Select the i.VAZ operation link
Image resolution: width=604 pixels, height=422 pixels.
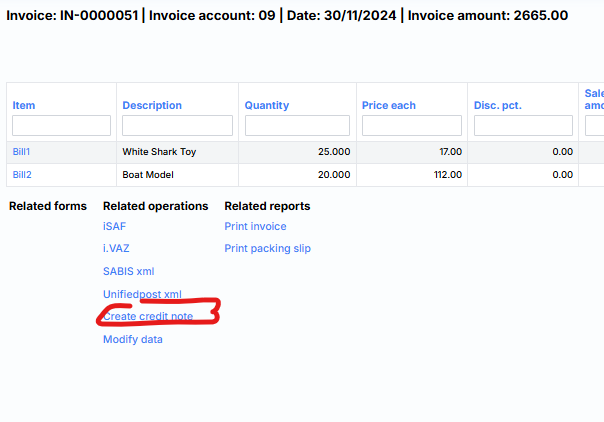point(117,248)
